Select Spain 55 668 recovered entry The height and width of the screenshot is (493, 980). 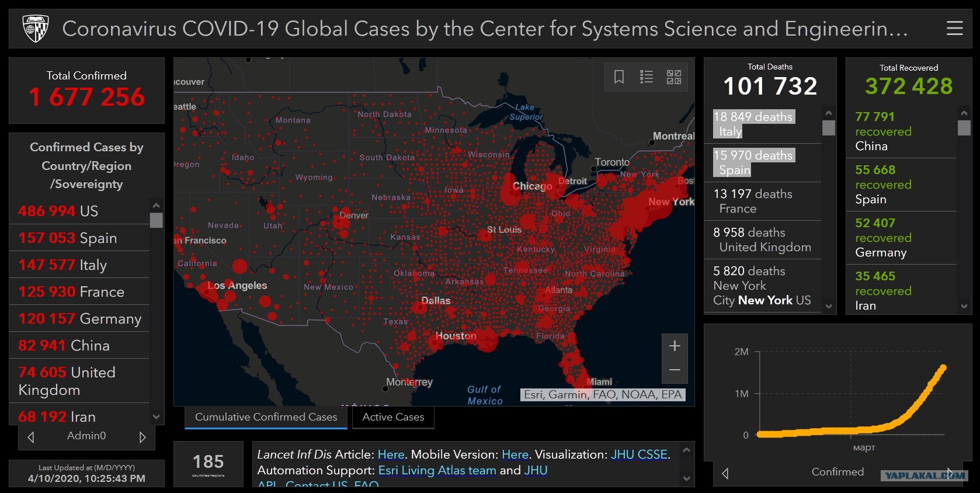click(x=901, y=185)
